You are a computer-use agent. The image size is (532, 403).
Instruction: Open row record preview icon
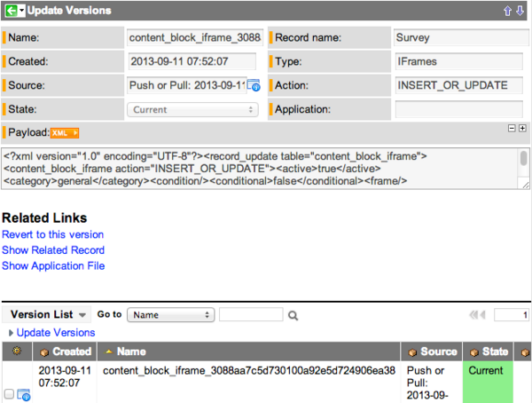coord(24,395)
